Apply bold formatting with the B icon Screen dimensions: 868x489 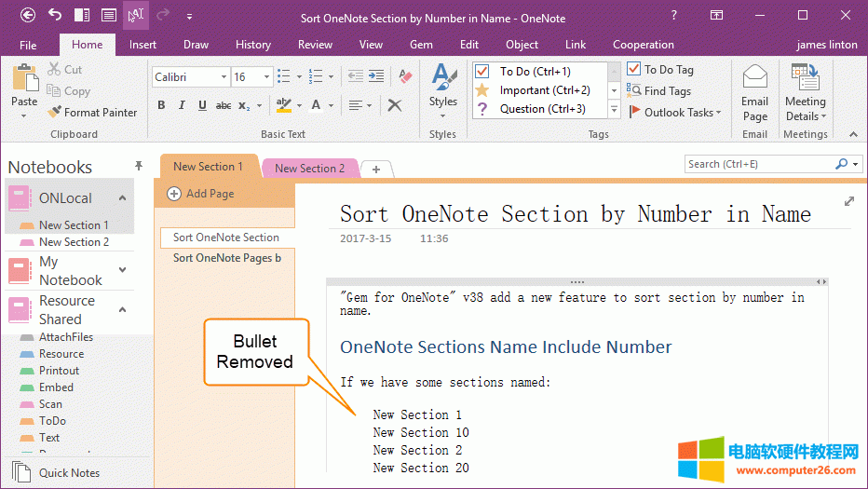click(161, 105)
